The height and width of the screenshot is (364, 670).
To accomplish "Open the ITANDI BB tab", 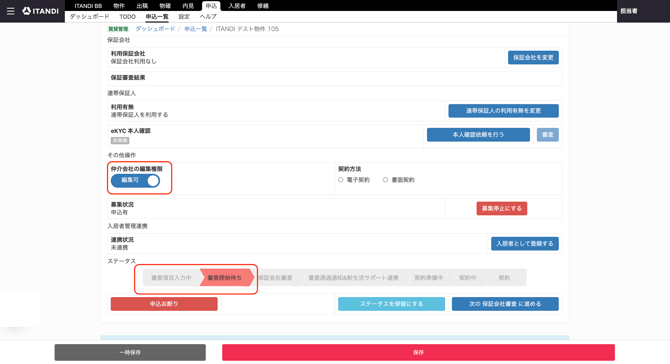I will point(88,6).
